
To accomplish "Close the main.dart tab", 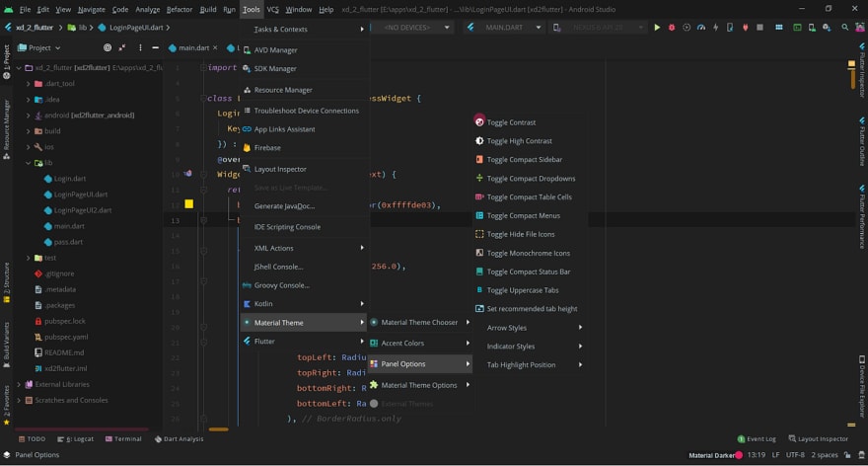I will (215, 48).
